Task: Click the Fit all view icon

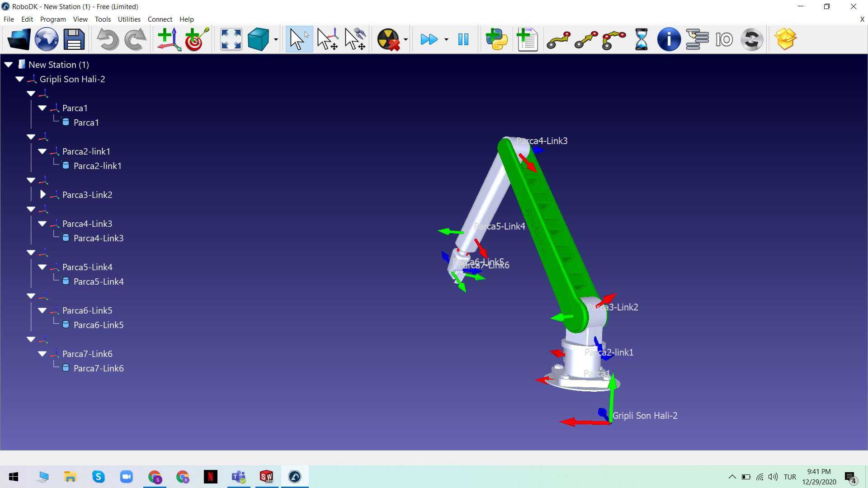Action: [231, 39]
